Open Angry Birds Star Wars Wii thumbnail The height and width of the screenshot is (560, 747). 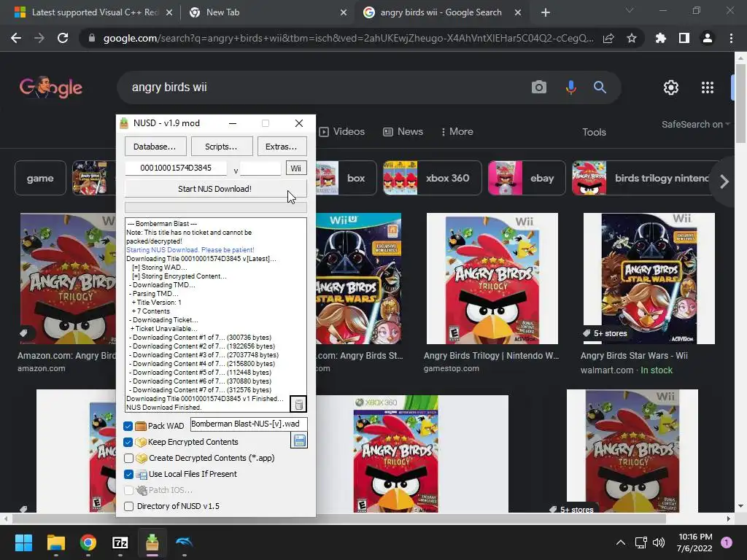click(649, 278)
